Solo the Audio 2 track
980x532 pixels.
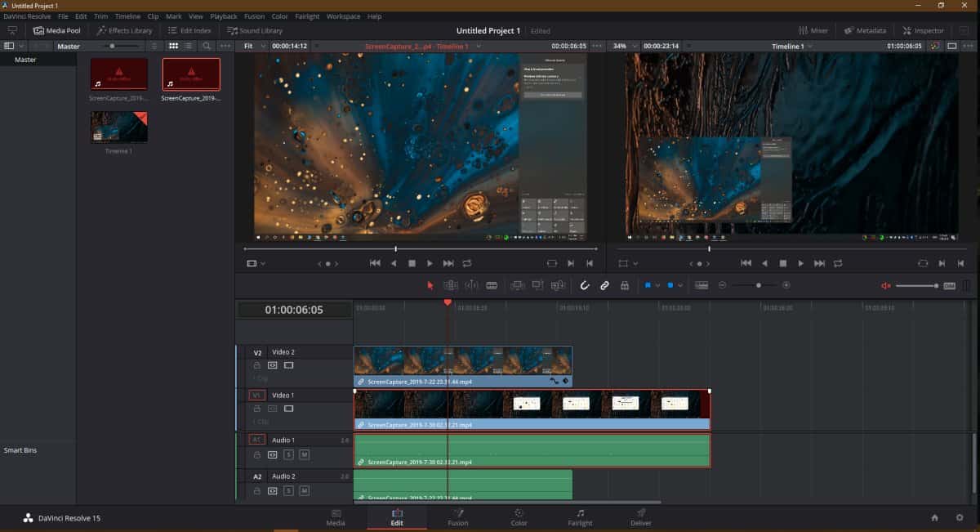(288, 491)
